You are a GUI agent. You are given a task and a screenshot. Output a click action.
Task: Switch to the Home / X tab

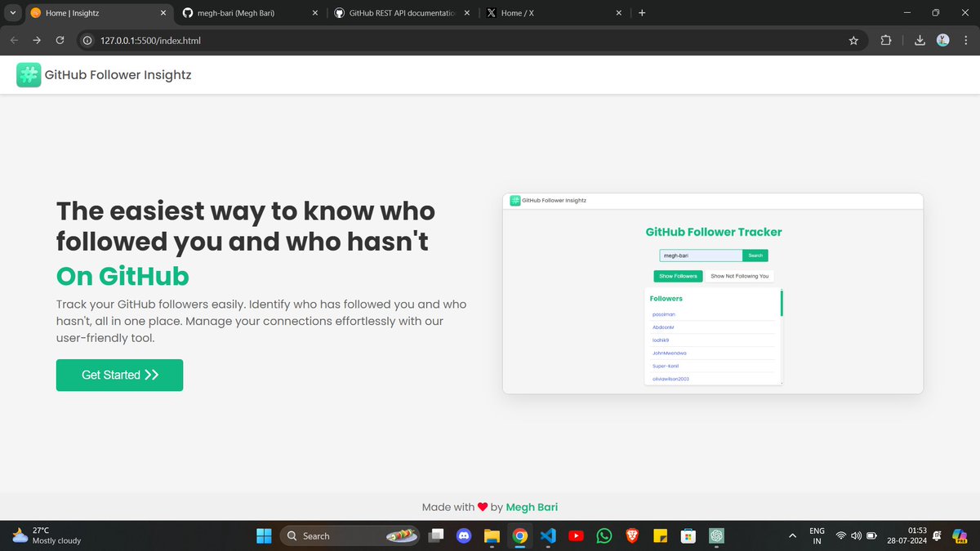[x=554, y=13]
